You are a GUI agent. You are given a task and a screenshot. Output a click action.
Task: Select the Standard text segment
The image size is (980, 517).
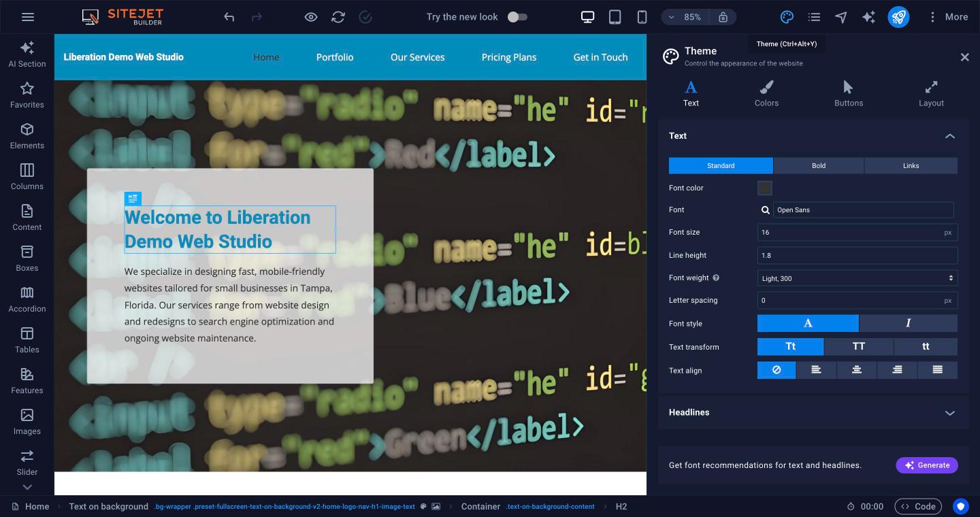[721, 166]
